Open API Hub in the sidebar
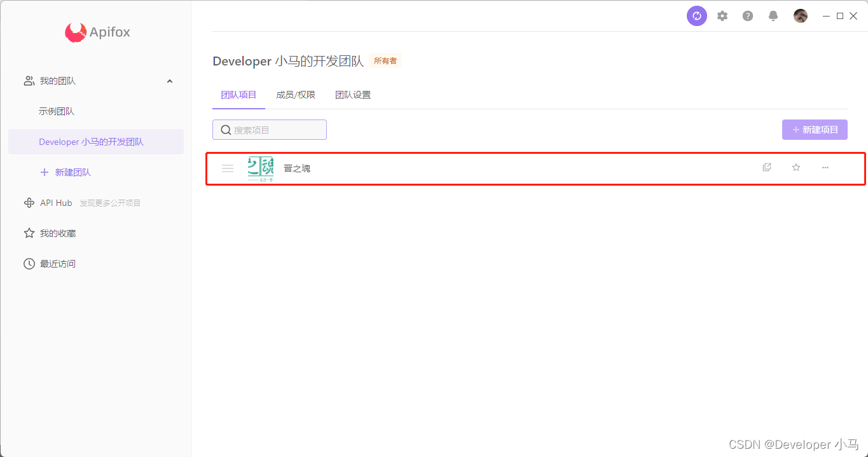868x457 pixels. [56, 203]
